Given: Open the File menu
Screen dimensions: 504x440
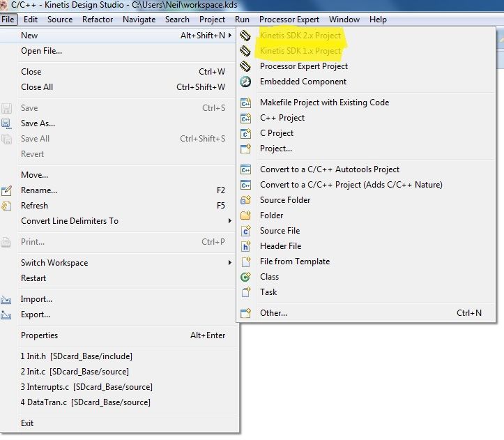Looking at the screenshot, I should coord(8,20).
